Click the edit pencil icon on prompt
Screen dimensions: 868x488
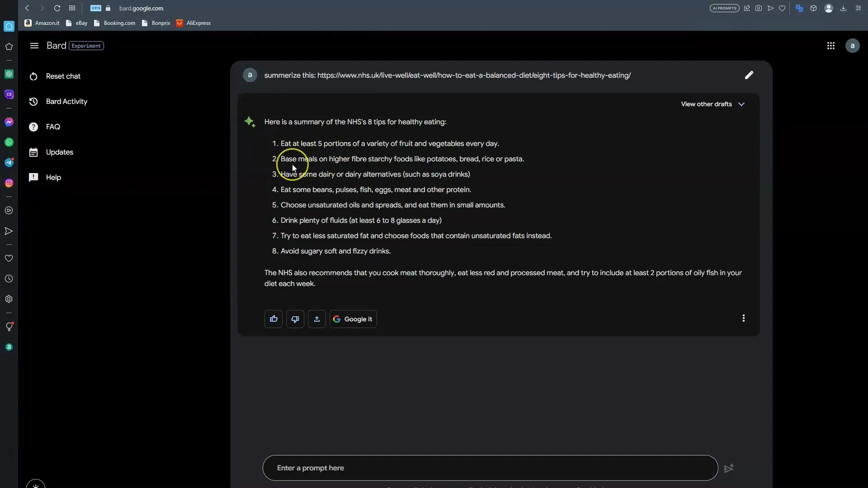[x=750, y=75]
